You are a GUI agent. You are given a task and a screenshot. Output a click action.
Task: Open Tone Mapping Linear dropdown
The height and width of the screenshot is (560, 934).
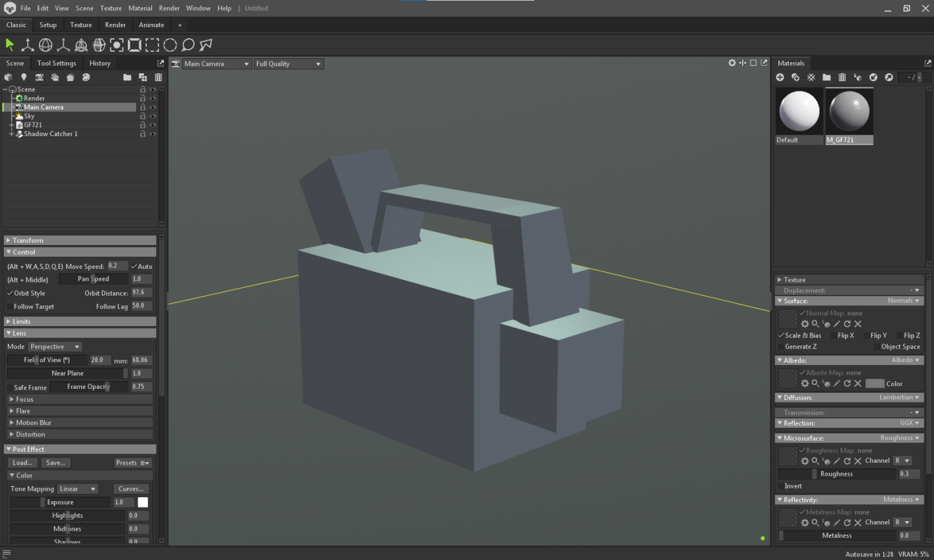click(x=77, y=489)
